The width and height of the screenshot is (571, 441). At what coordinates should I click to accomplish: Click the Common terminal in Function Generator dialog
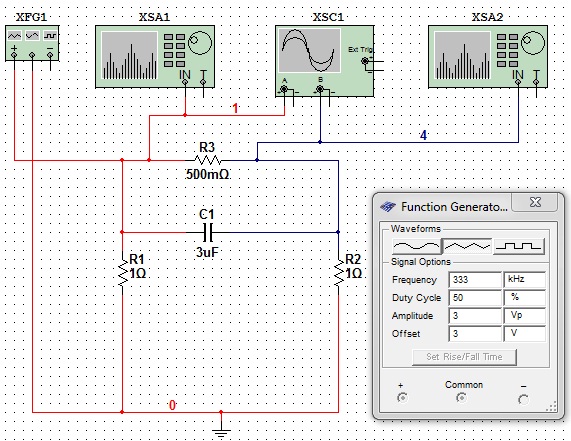(461, 398)
